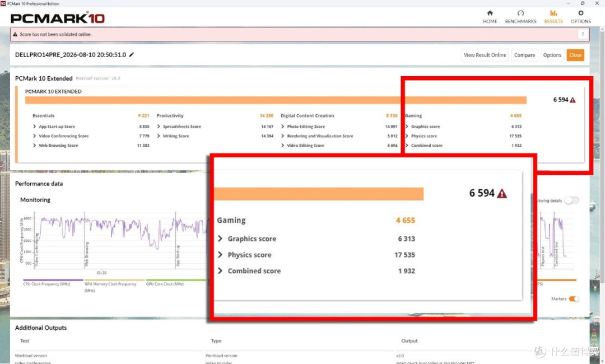Expand App Start-up Score details
605x364 pixels.
click(34, 127)
